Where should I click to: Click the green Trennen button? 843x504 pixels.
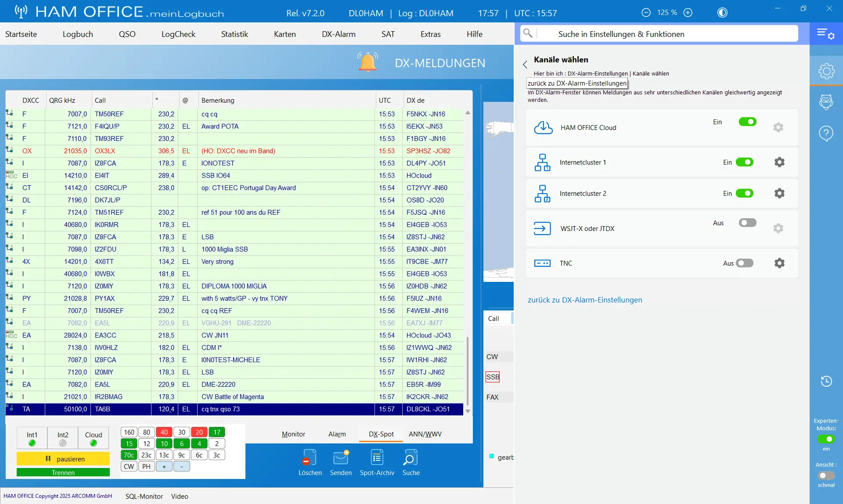click(x=63, y=472)
